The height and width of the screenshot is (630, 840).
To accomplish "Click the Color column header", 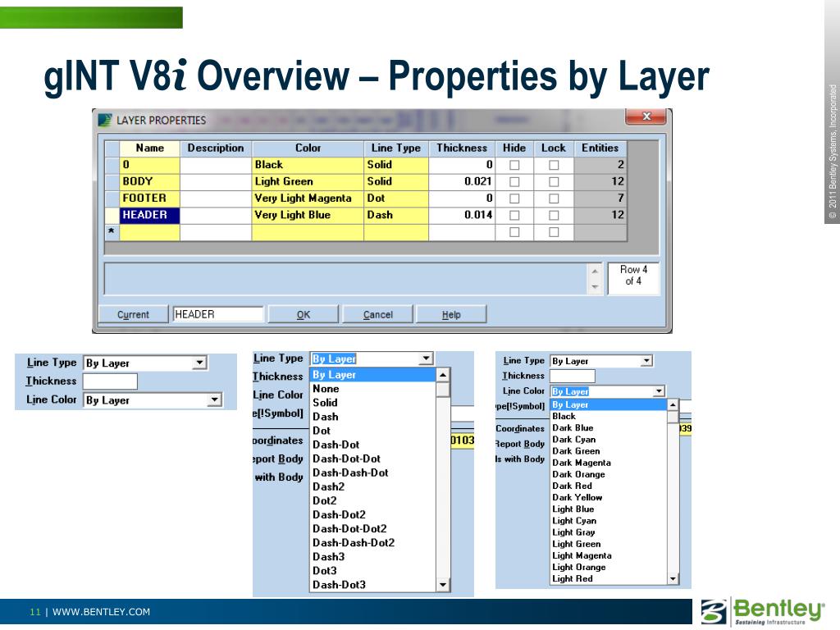I will [308, 148].
